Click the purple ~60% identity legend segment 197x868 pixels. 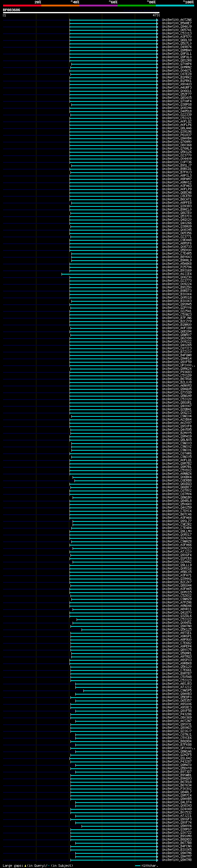[98, 6]
